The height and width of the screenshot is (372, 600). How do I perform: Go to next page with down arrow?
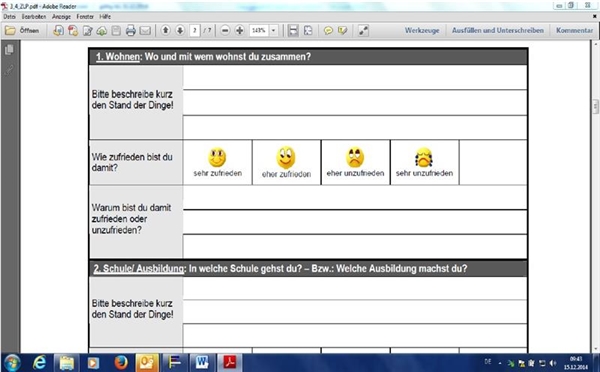point(180,30)
